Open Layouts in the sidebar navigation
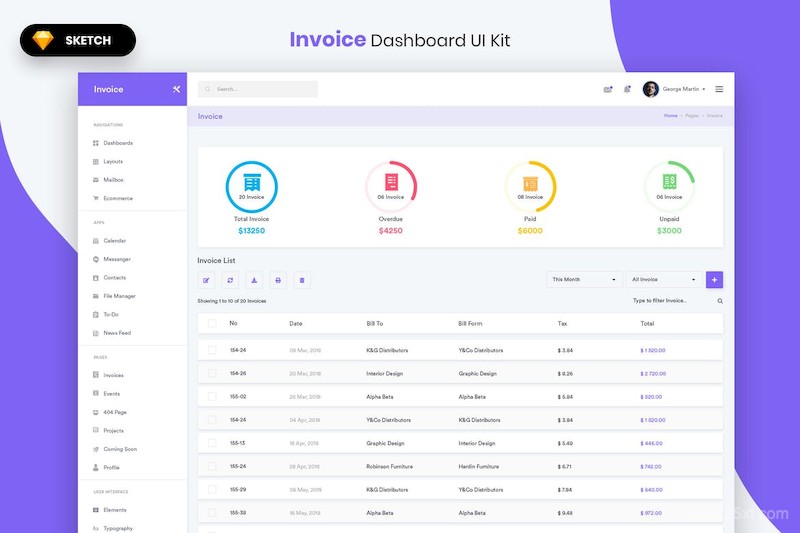Image resolution: width=800 pixels, height=533 pixels. (x=113, y=161)
